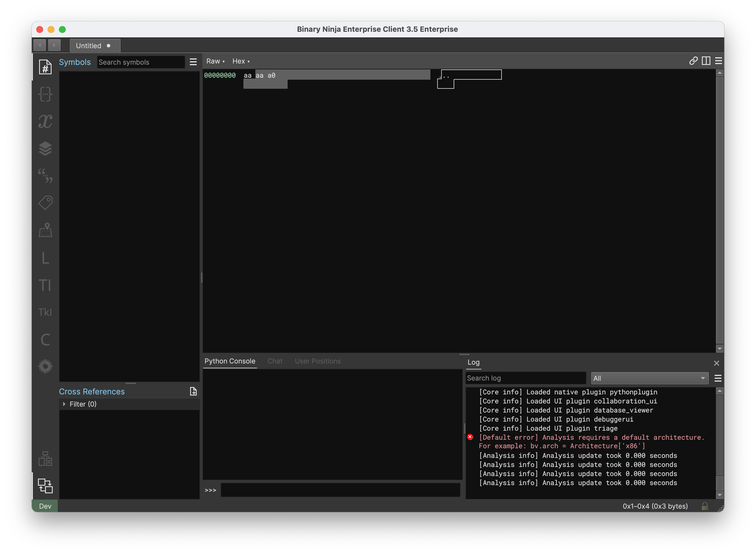Split the view using split-pane icon
Image resolution: width=756 pixels, height=554 pixels.
pos(706,61)
